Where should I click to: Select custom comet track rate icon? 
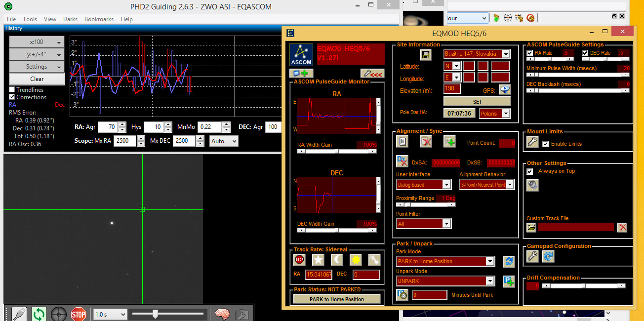click(374, 259)
